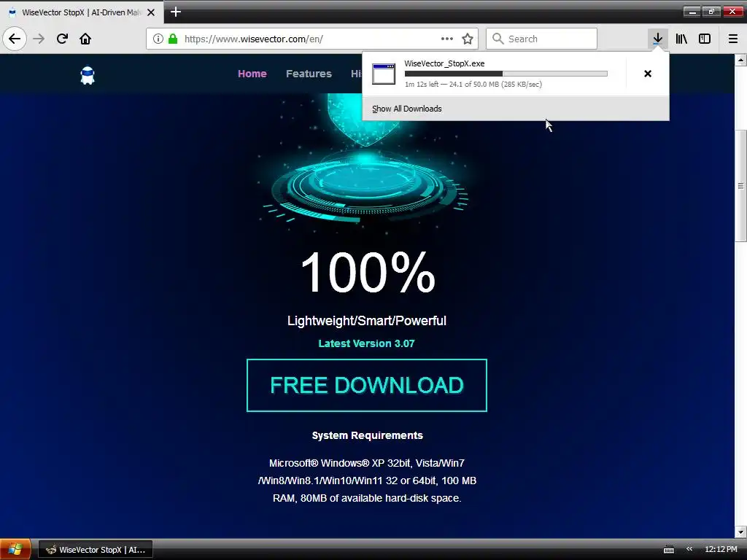Open page actions three-dots menu

point(447,39)
